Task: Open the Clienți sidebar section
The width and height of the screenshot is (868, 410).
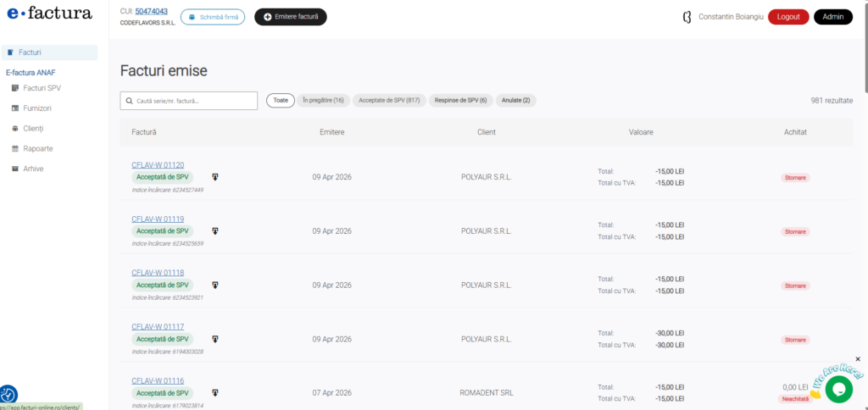Action: (33, 129)
